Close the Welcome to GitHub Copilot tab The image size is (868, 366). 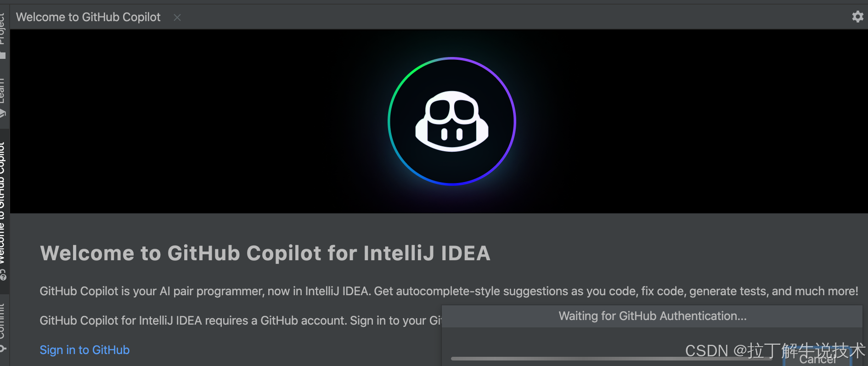pos(177,17)
